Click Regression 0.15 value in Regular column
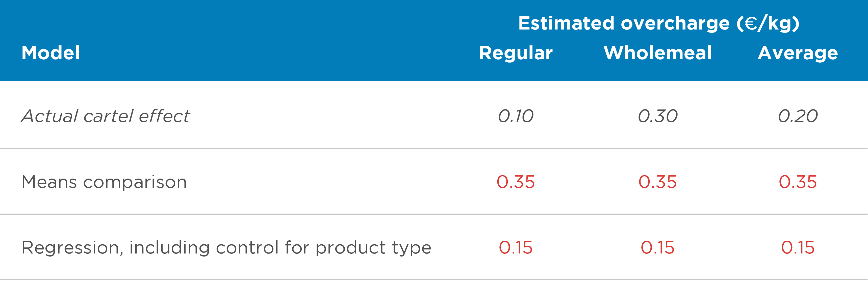Viewport: 868px width, 282px height. click(x=516, y=248)
